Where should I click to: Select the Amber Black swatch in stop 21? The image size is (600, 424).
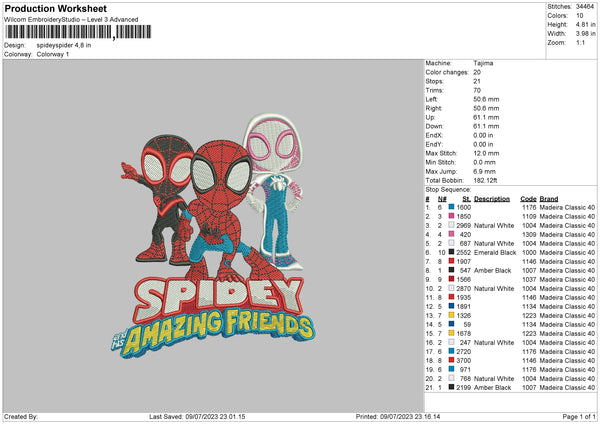[x=452, y=387]
